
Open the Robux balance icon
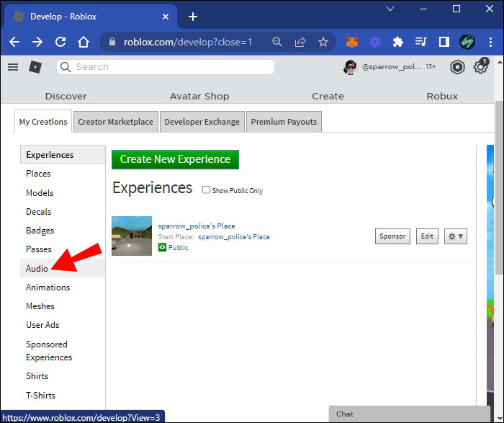(457, 67)
